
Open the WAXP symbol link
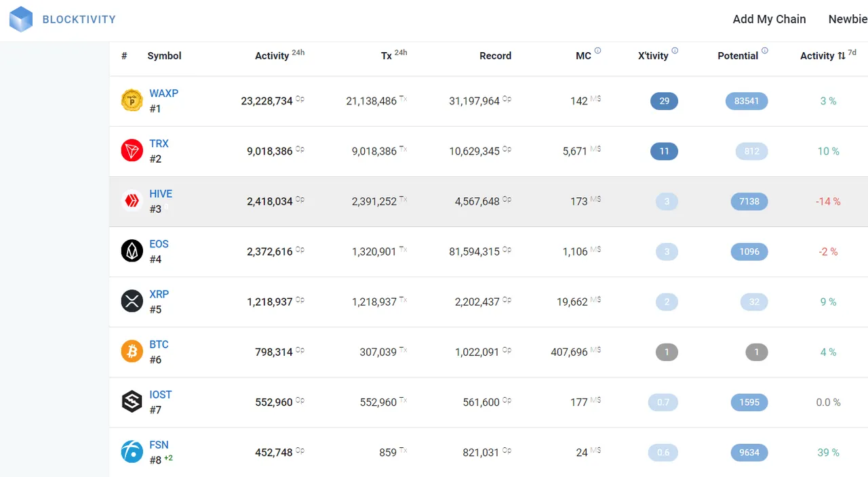point(164,93)
